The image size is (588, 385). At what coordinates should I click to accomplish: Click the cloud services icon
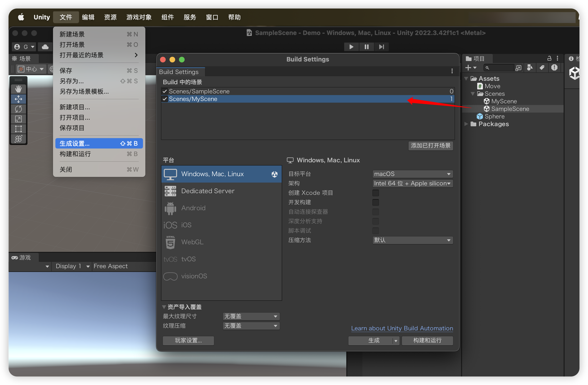(x=45, y=47)
